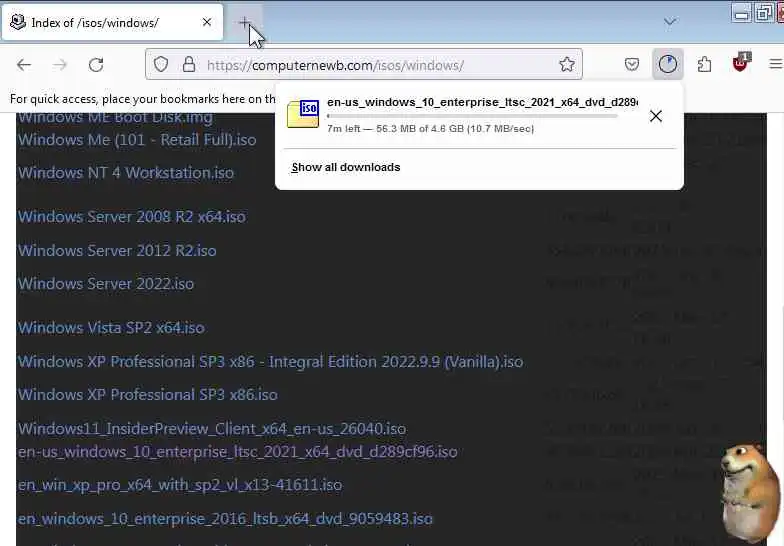This screenshot has width=784, height=546.
Task: Download Windows Server 2008 R2 x64.iso
Action: (x=132, y=216)
